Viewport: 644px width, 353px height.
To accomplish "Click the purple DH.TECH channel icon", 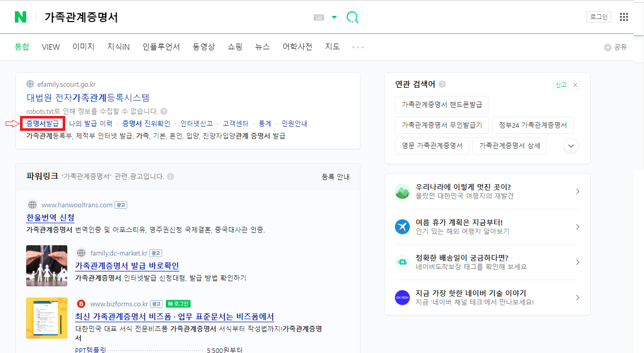I will [402, 298].
